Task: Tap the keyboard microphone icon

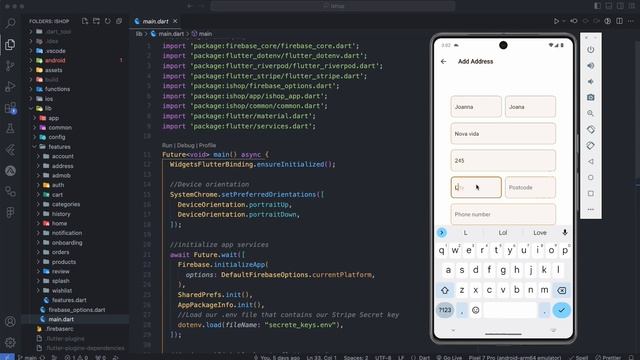Action: 565,232
